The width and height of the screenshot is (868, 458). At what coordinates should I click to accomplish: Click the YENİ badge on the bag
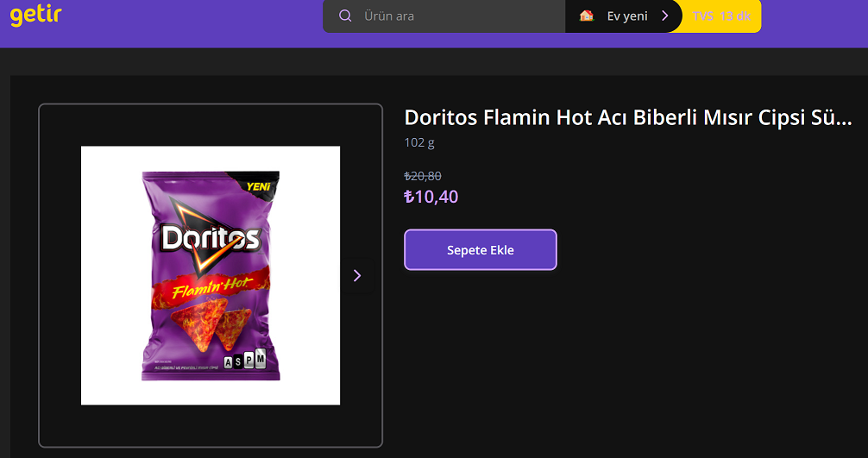pos(259,186)
